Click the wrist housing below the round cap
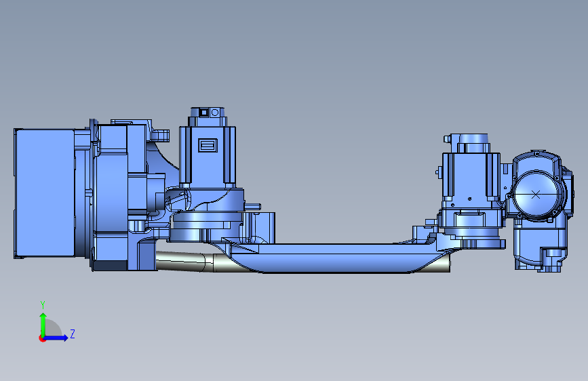The height and width of the screenshot is (381, 588). [x=539, y=245]
